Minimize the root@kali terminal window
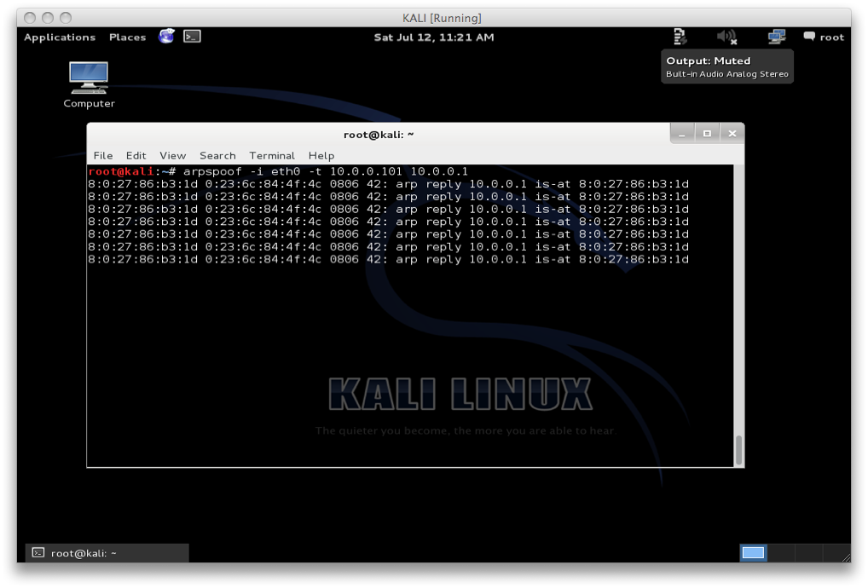The image size is (868, 588). pyautogui.click(x=682, y=134)
